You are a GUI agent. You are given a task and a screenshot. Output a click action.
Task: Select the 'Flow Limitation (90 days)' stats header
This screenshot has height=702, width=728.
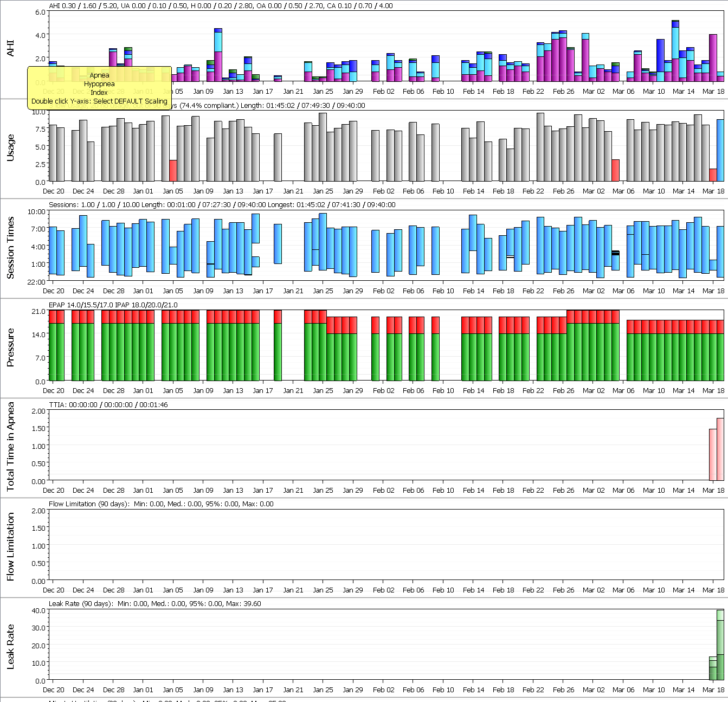click(162, 504)
